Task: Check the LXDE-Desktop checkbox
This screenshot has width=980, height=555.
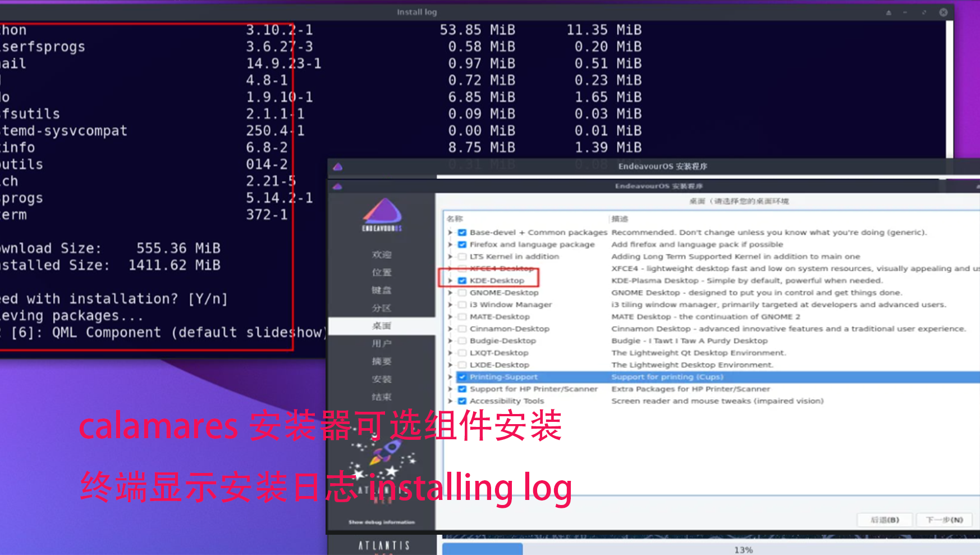Action: click(462, 365)
